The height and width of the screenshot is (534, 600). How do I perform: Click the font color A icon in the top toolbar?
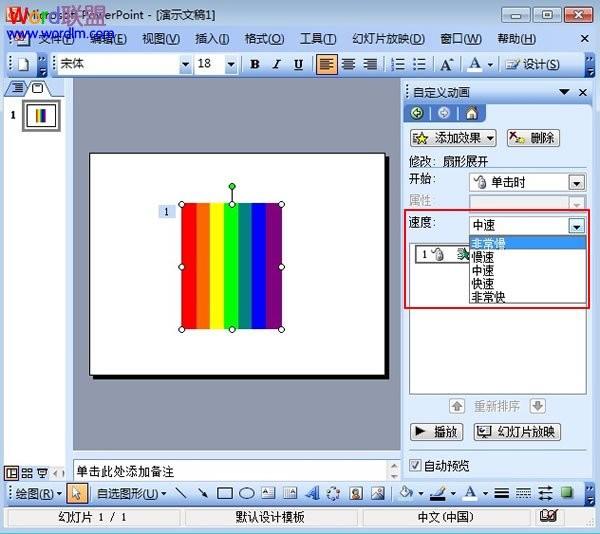coord(474,64)
